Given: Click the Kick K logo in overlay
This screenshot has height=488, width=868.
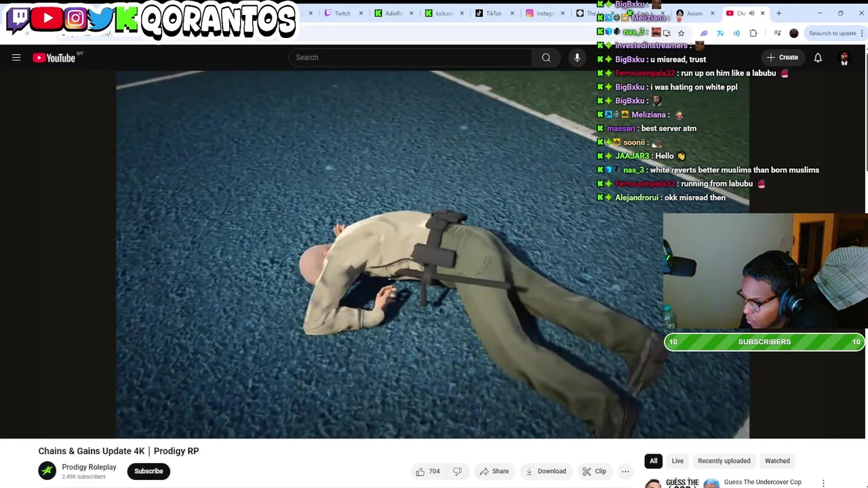Looking at the screenshot, I should coord(126,20).
